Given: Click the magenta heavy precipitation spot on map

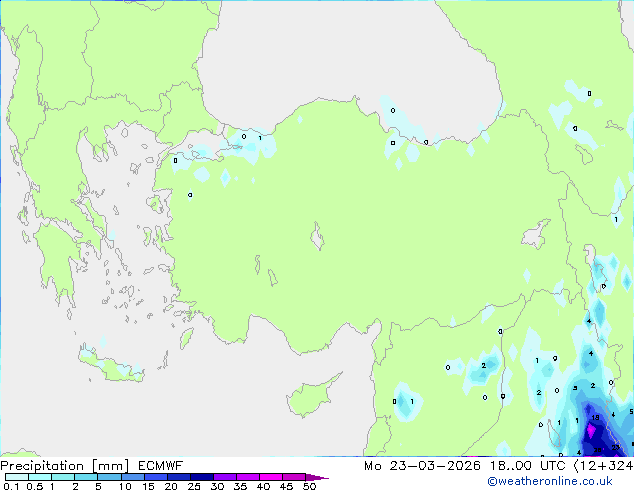Looking at the screenshot, I should pyautogui.click(x=591, y=431).
